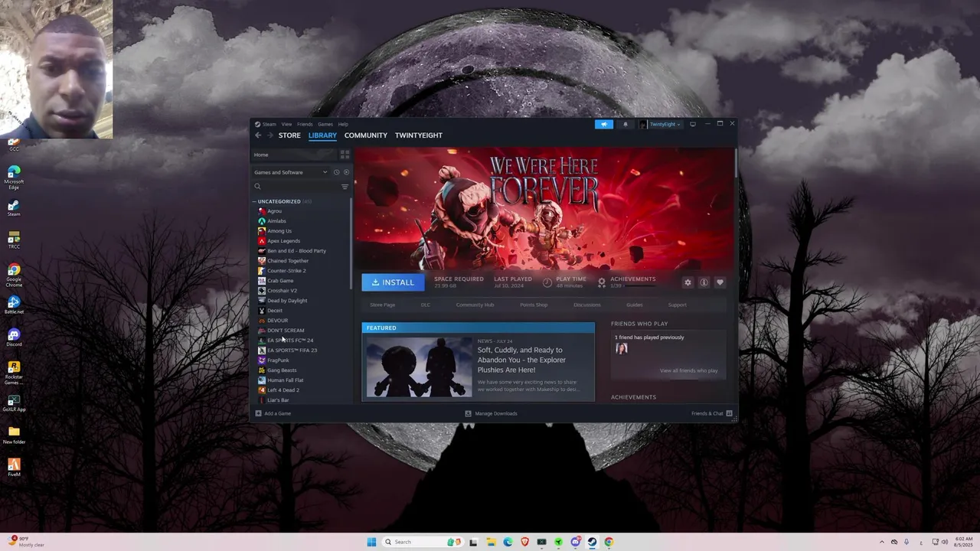
Task: Select Aimlabs in the game list
Action: 276,221
